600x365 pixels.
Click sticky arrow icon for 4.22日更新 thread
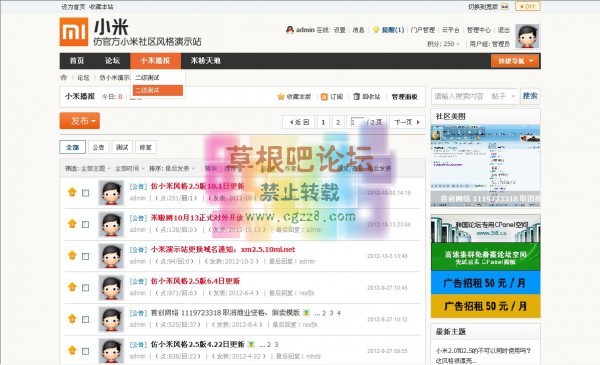click(72, 350)
